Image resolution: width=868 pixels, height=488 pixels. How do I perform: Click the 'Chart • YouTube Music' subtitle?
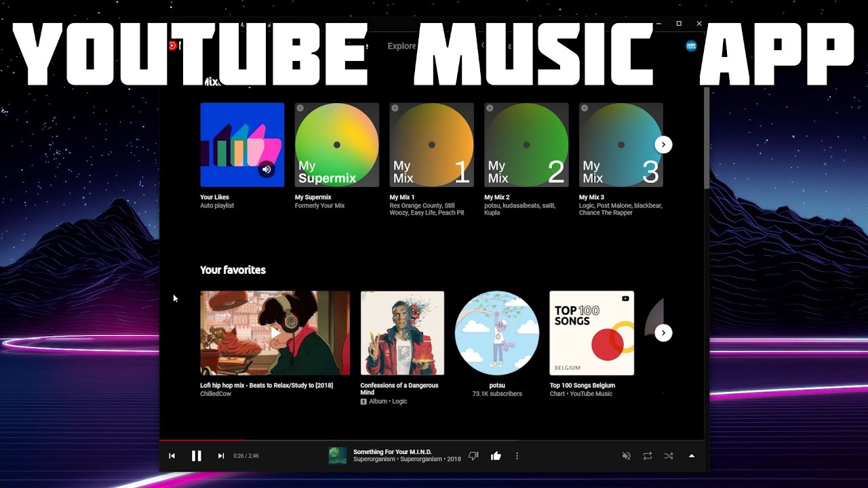coord(580,394)
